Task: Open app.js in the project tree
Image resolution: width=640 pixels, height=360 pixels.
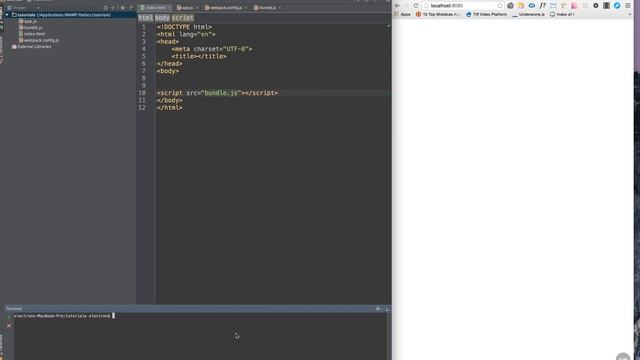Action: (x=27, y=21)
